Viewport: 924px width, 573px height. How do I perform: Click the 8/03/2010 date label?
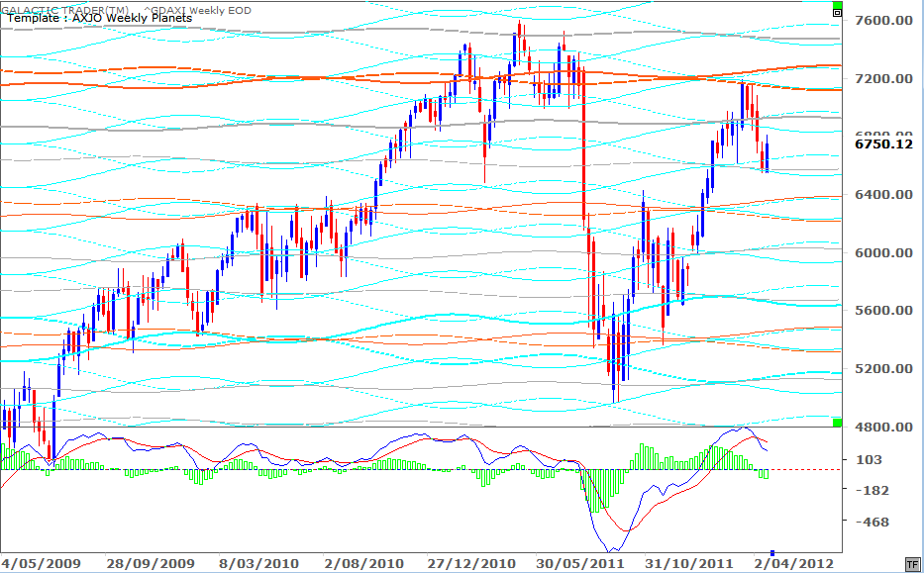tap(258, 563)
